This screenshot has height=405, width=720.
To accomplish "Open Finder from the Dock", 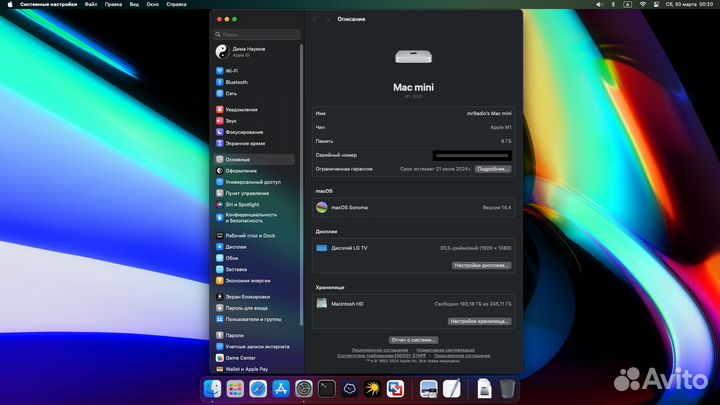I will tap(212, 389).
